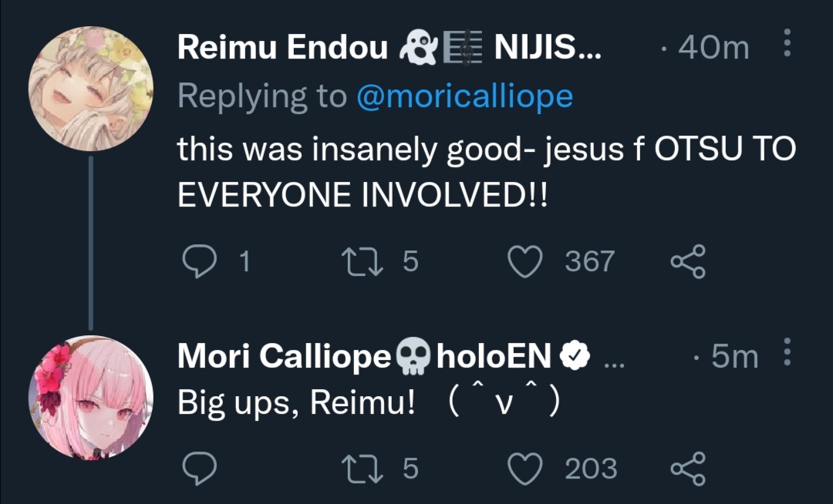Retweet Mori Calliope's Big ups reply

364,468
